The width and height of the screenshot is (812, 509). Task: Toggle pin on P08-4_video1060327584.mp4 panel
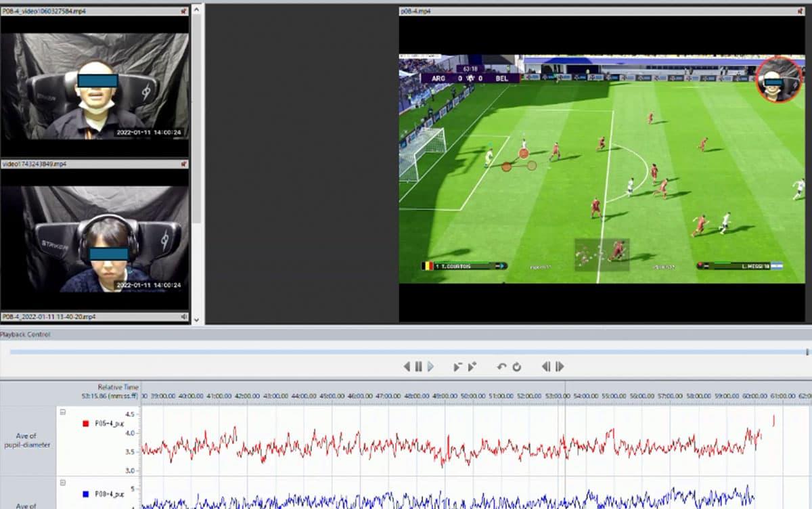184,12
